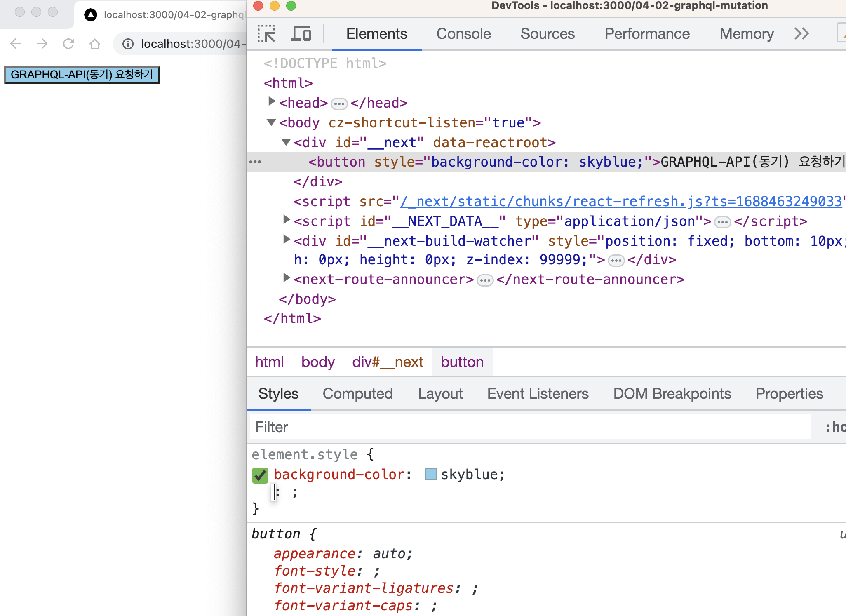Open the Computed styles tab
846x616 pixels.
pyautogui.click(x=357, y=394)
